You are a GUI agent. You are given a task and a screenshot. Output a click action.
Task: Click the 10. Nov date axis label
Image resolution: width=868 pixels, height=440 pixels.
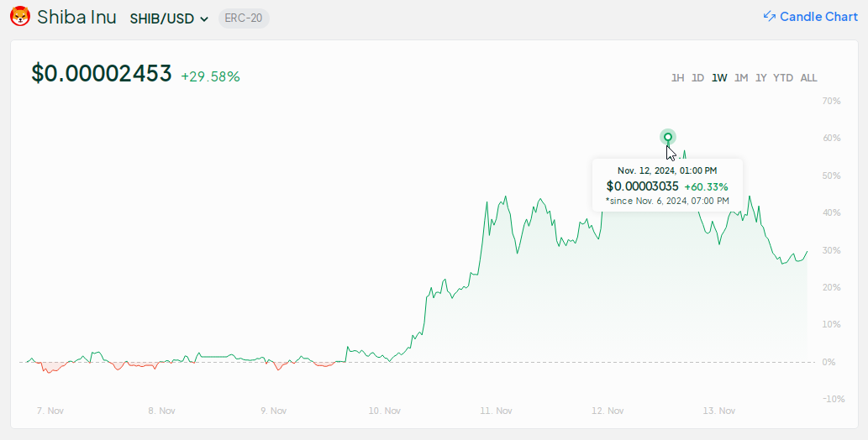385,411
